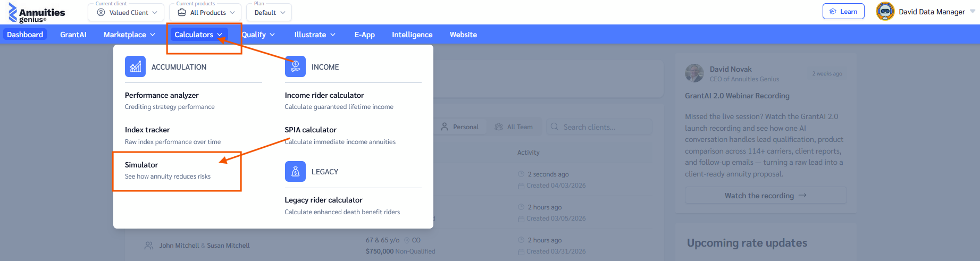Image resolution: width=980 pixels, height=261 pixels.
Task: Click the Susan Mitchell client name
Action: (228, 246)
